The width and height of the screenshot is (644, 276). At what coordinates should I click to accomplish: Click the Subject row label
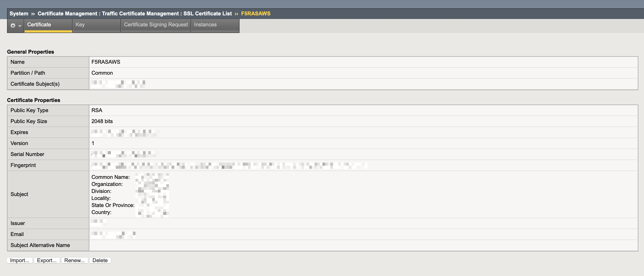tap(19, 194)
